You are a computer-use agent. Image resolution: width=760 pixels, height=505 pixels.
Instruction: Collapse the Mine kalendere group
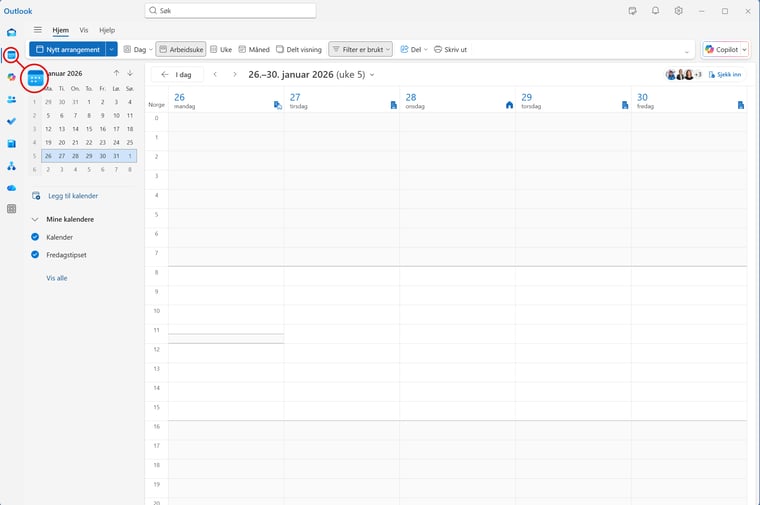click(x=35, y=220)
